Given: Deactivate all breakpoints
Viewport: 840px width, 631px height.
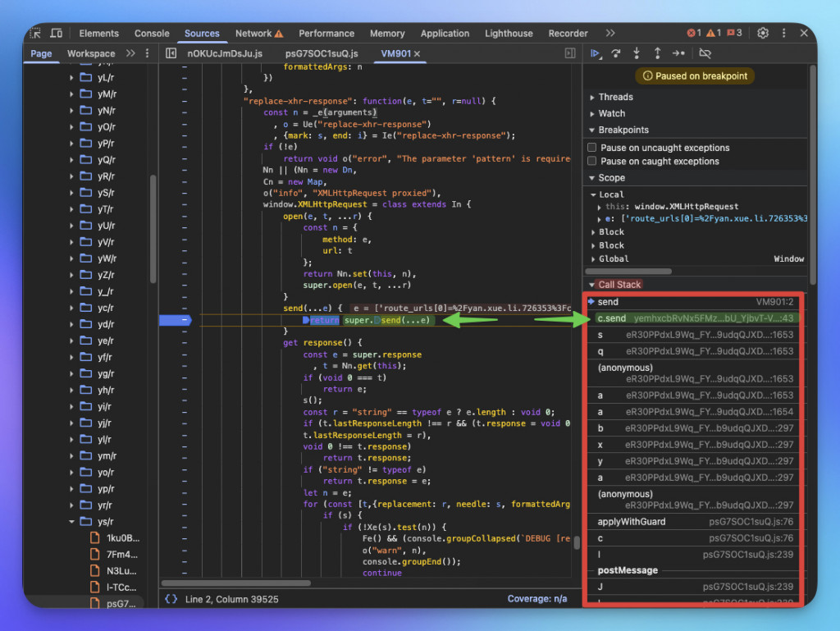Looking at the screenshot, I should click(x=705, y=53).
